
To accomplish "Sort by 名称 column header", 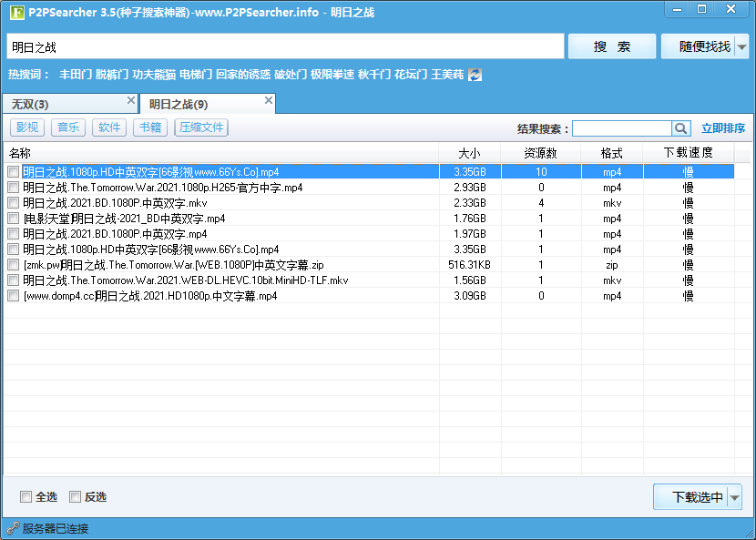I will (220, 153).
